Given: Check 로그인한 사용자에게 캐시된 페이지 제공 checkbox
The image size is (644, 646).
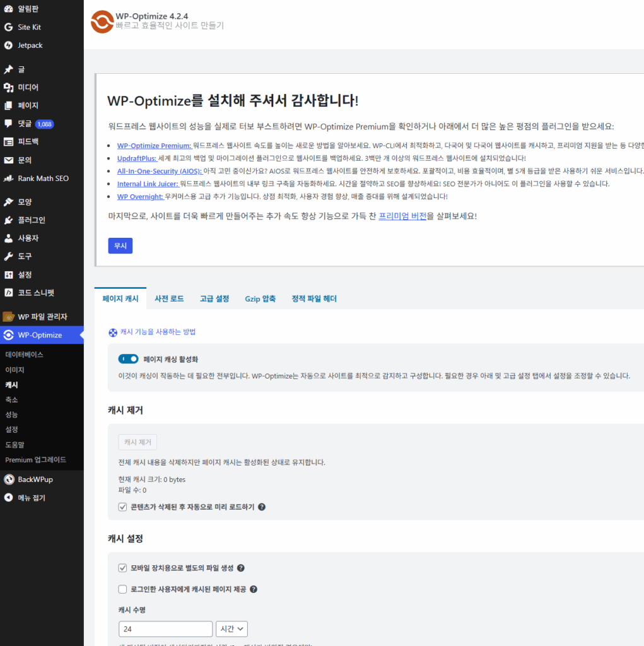Looking at the screenshot, I should click(122, 590).
